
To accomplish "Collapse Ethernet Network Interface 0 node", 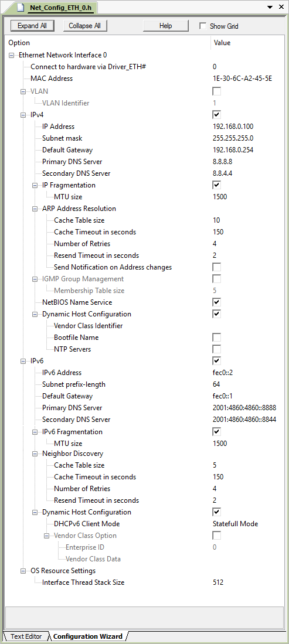I will coord(12,55).
